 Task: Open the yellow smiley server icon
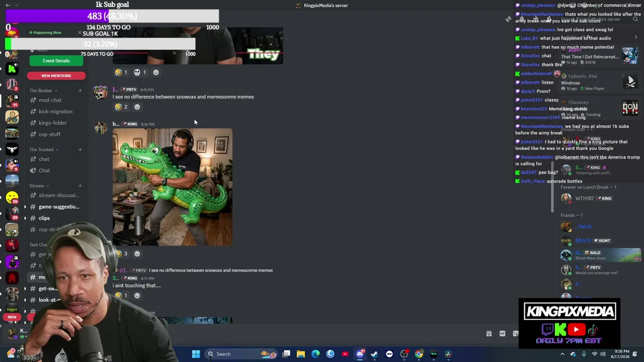click(12, 198)
